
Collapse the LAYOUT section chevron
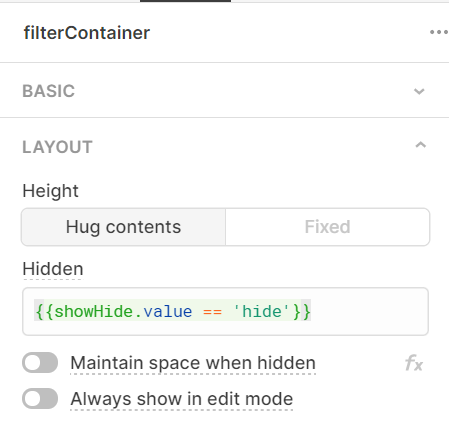coord(420,145)
